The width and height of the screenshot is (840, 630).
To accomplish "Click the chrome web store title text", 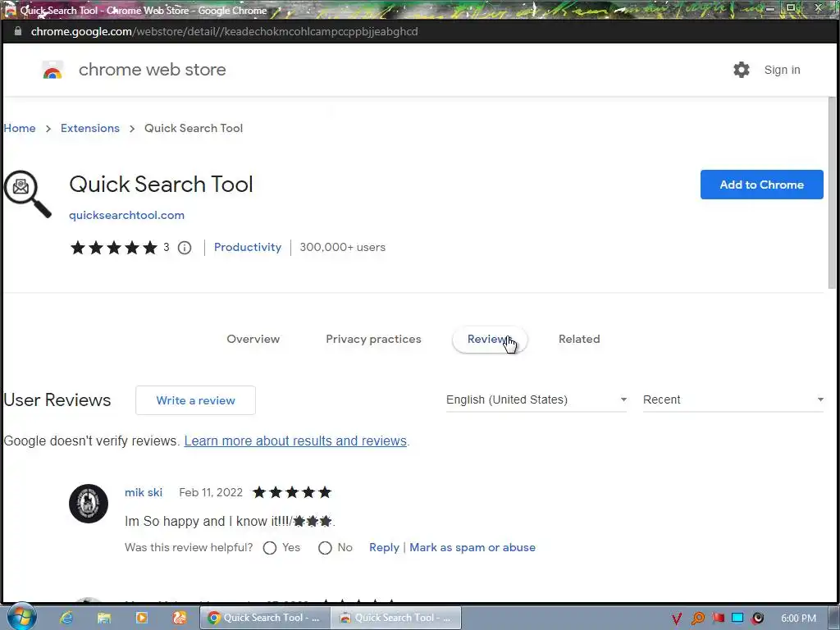I will pyautogui.click(x=152, y=70).
